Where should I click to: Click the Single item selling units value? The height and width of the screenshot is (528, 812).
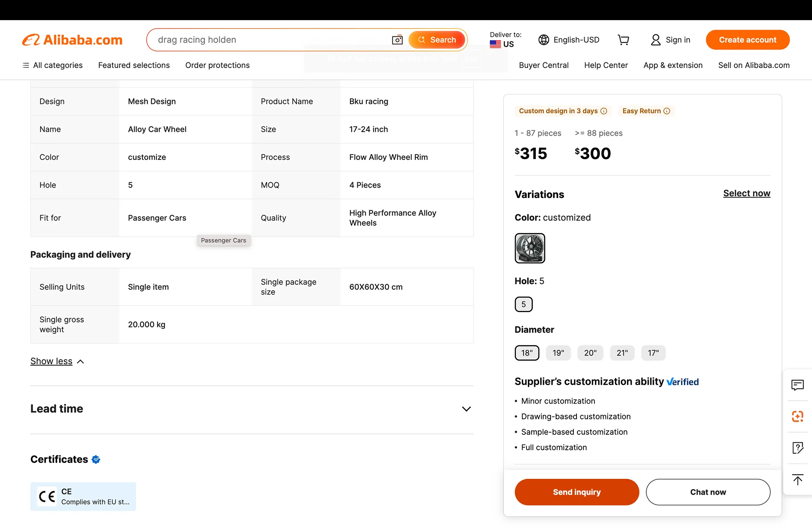pyautogui.click(x=148, y=287)
